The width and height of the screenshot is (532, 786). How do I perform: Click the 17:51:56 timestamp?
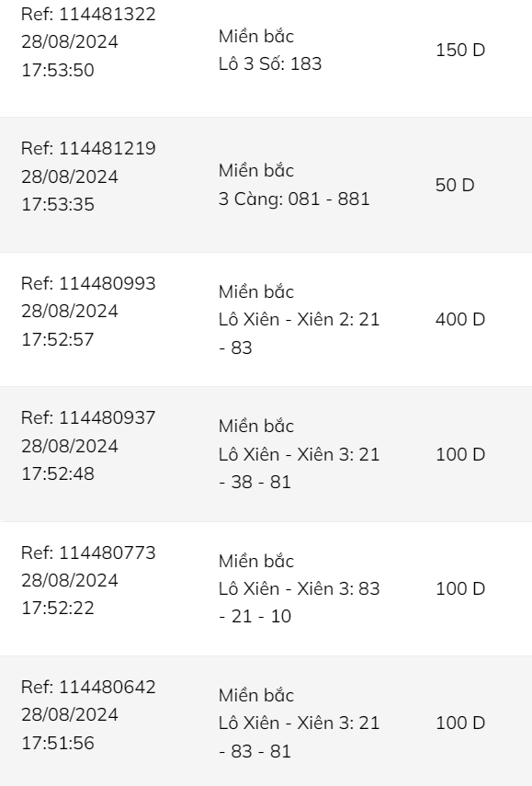pos(58,743)
